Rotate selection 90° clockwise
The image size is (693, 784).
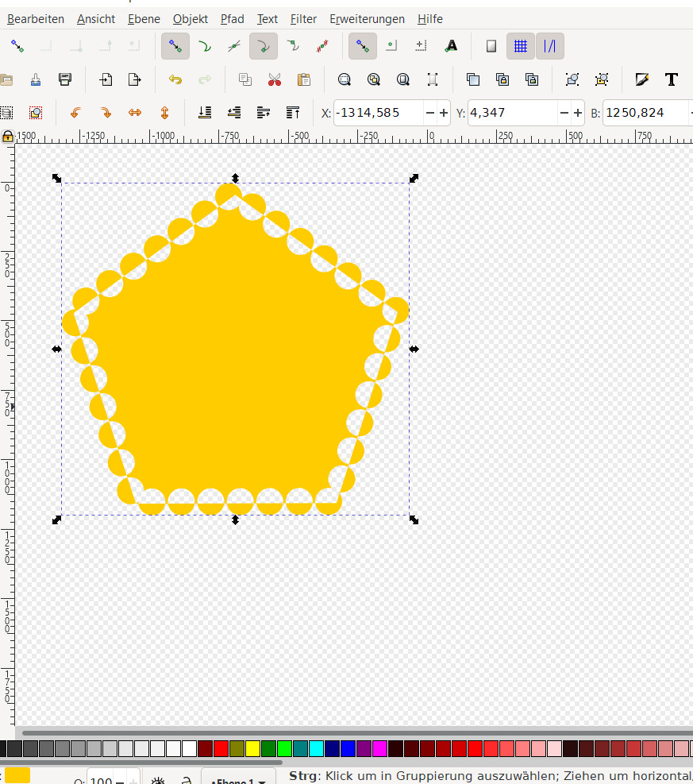[105, 113]
